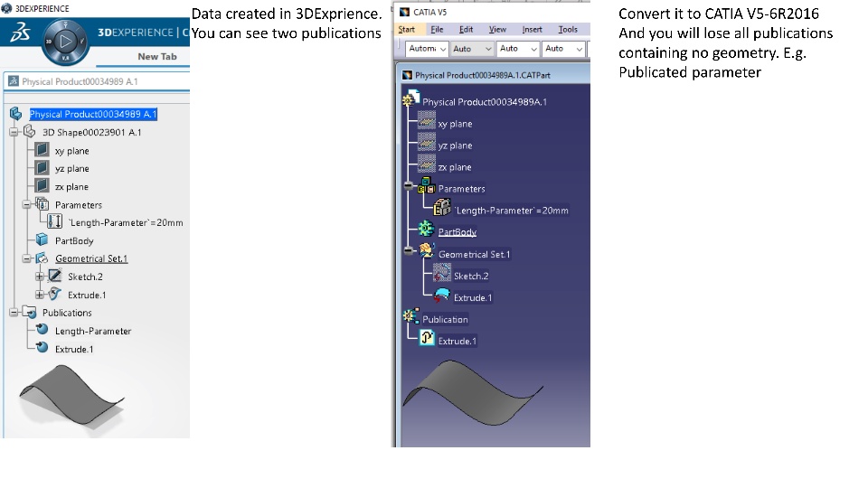Click Publications folder icon in 3DEXPERIENCE tree
Screen dimensions: 868x488
pyautogui.click(x=30, y=313)
